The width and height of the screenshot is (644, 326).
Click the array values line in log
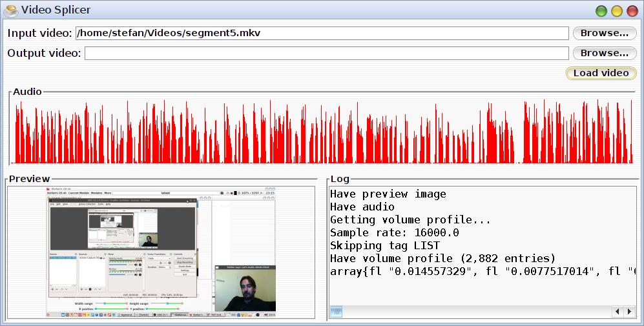[481, 271]
